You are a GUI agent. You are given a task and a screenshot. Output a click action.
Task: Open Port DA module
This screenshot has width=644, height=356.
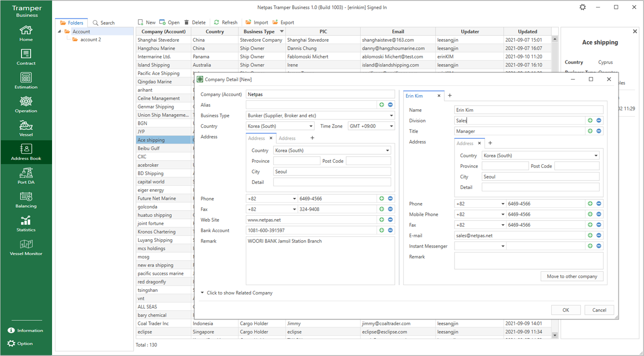pyautogui.click(x=26, y=176)
